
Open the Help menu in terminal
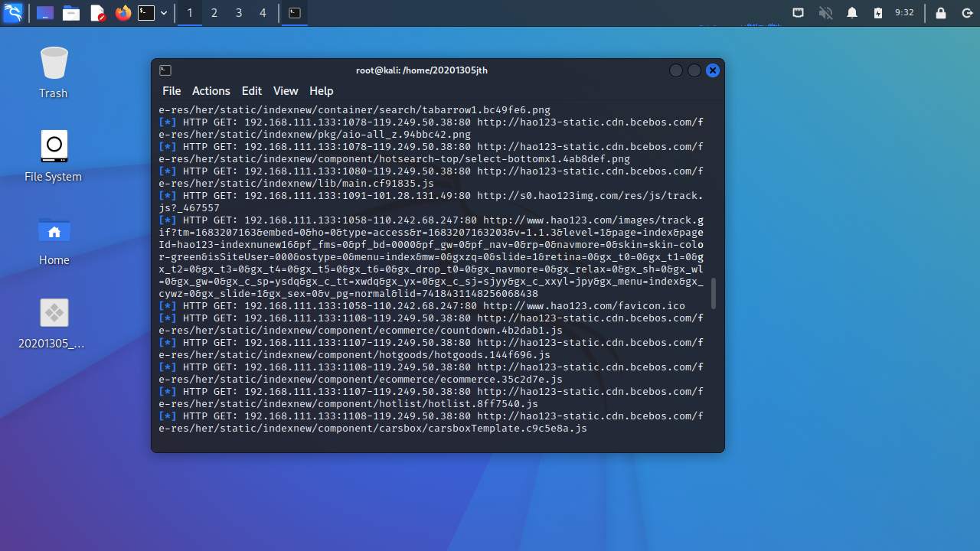pos(322,91)
